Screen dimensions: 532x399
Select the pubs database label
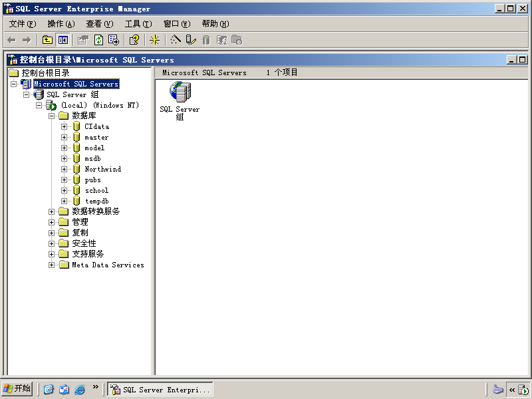92,180
